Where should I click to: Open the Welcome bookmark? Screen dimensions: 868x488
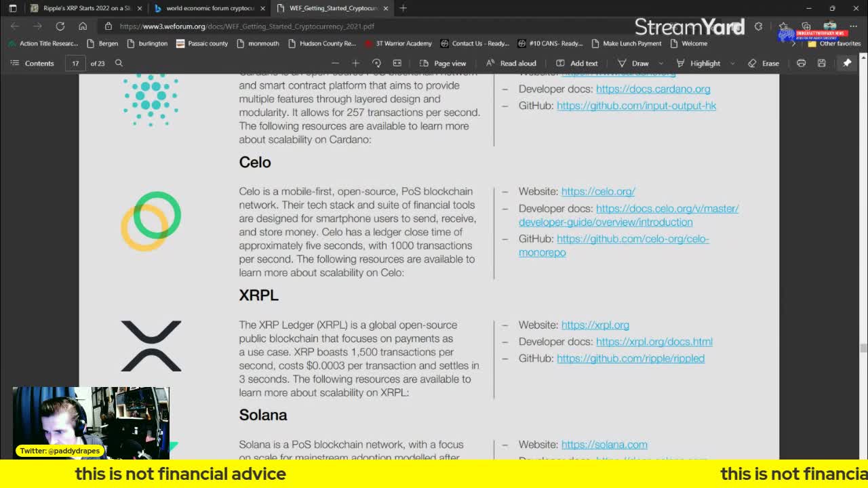688,43
